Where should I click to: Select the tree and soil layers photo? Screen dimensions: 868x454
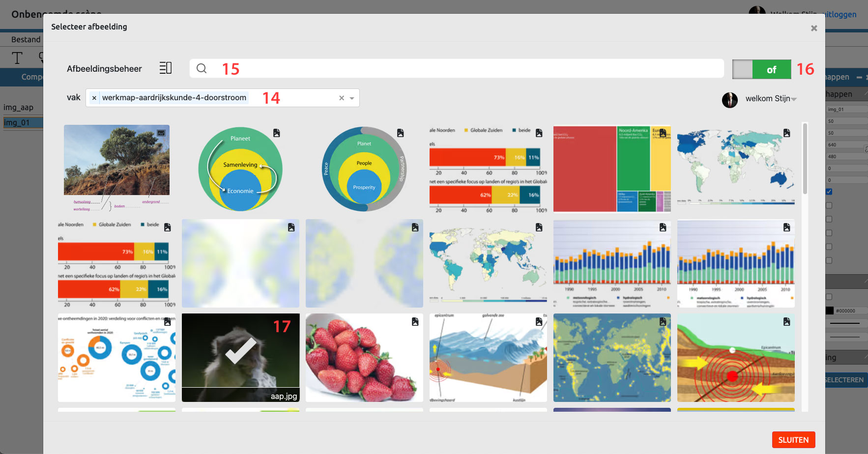click(116, 168)
